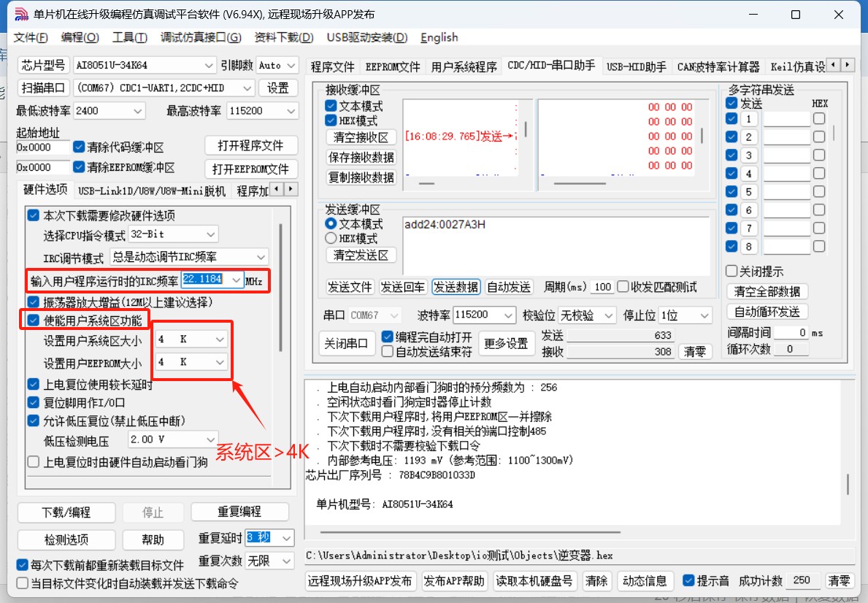This screenshot has width=868, height=603.
Task: Click the hex receive pane vertical scrollbar
Action: 702,136
